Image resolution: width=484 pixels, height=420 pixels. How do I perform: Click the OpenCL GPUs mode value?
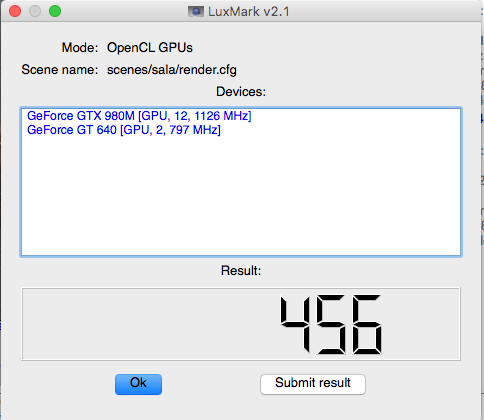click(x=150, y=48)
